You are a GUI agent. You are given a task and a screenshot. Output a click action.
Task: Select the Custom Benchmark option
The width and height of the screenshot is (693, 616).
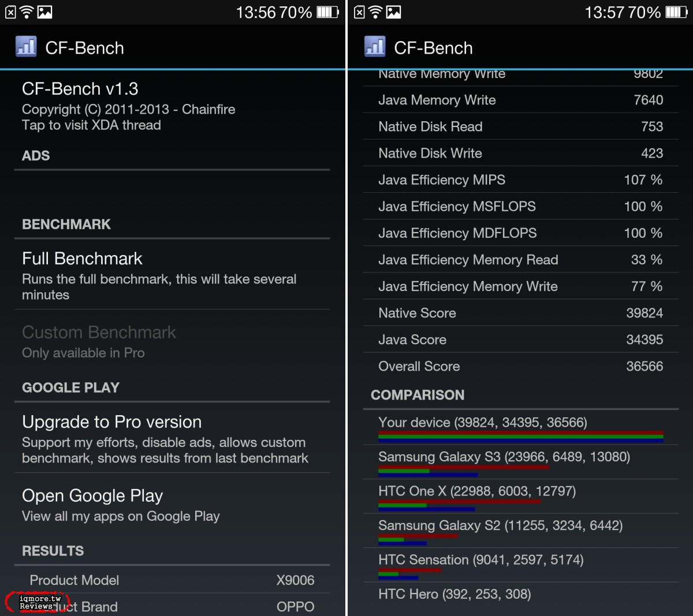point(172,342)
